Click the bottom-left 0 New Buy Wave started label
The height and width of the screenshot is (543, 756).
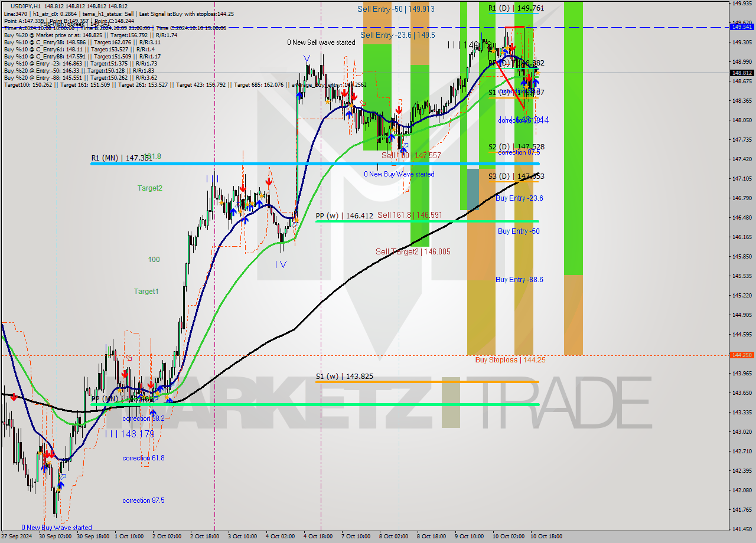coord(57,528)
